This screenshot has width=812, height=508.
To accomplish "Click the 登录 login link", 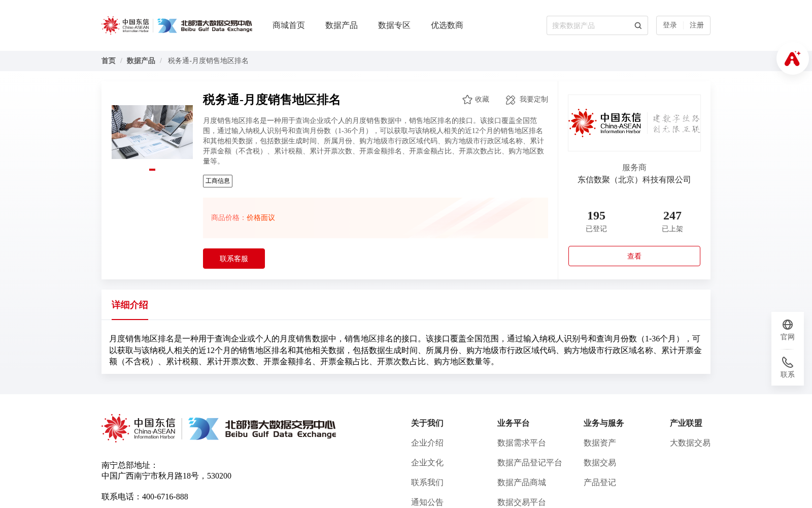I will (670, 25).
